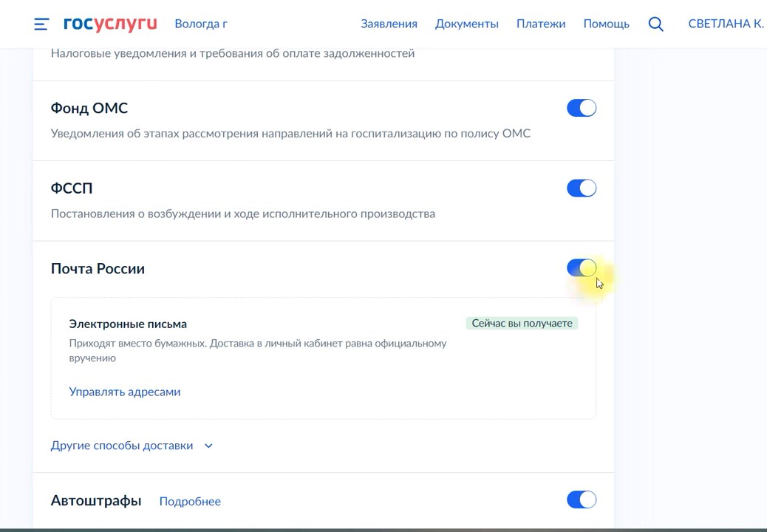Open the hamburger navigation menu

click(41, 24)
